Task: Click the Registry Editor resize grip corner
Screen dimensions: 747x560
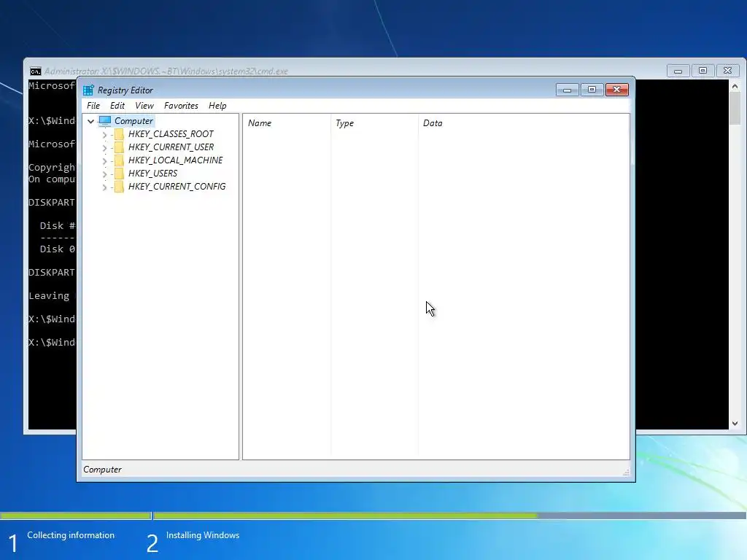Action: [626, 472]
